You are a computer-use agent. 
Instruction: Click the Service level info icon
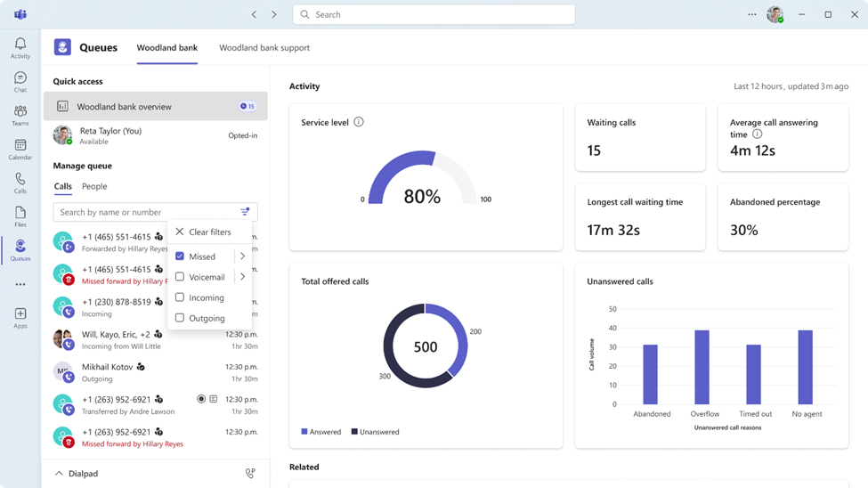pyautogui.click(x=359, y=122)
